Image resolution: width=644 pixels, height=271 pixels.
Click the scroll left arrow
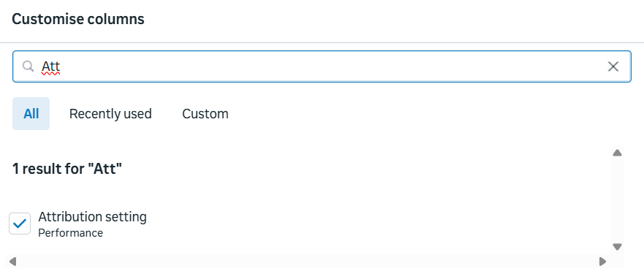12,262
